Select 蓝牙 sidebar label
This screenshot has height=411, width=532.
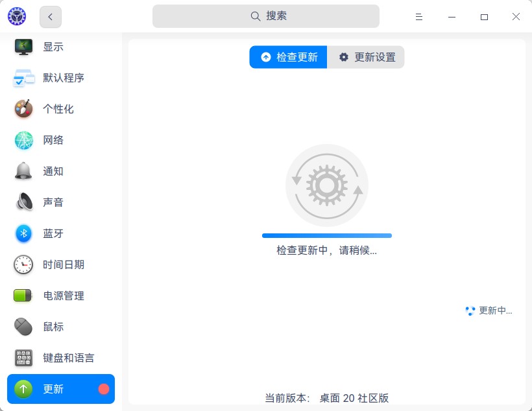(x=53, y=233)
